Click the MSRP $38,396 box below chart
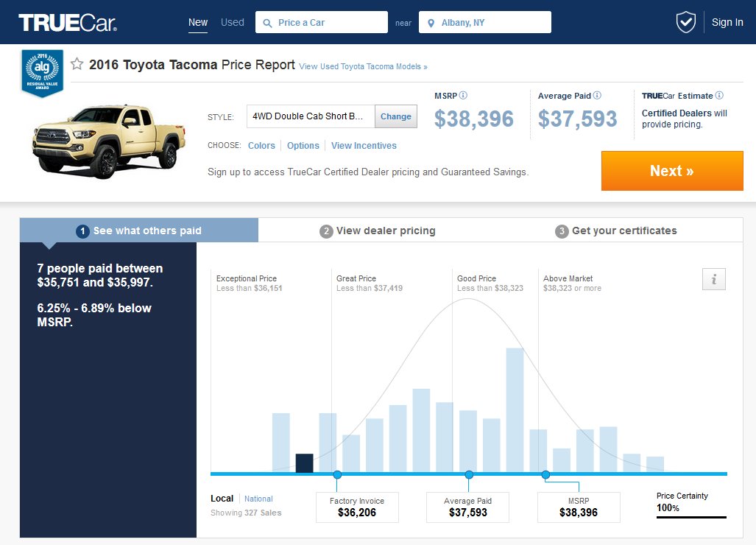 (579, 507)
